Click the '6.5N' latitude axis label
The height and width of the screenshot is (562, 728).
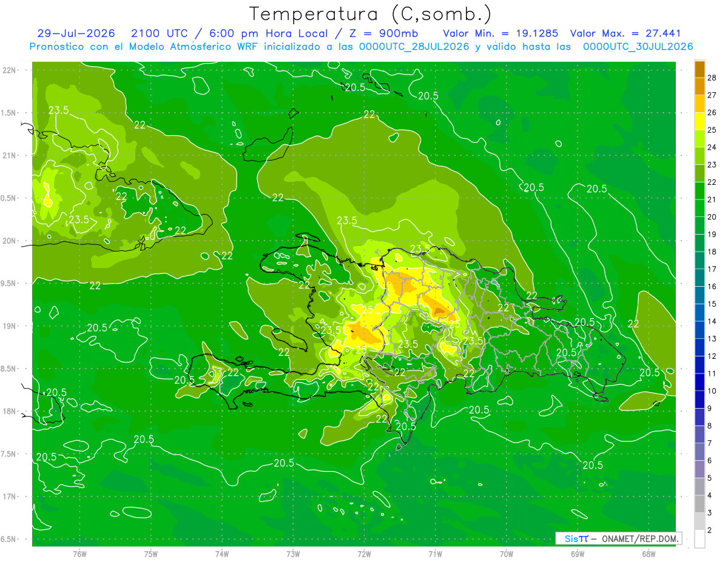click(8, 539)
